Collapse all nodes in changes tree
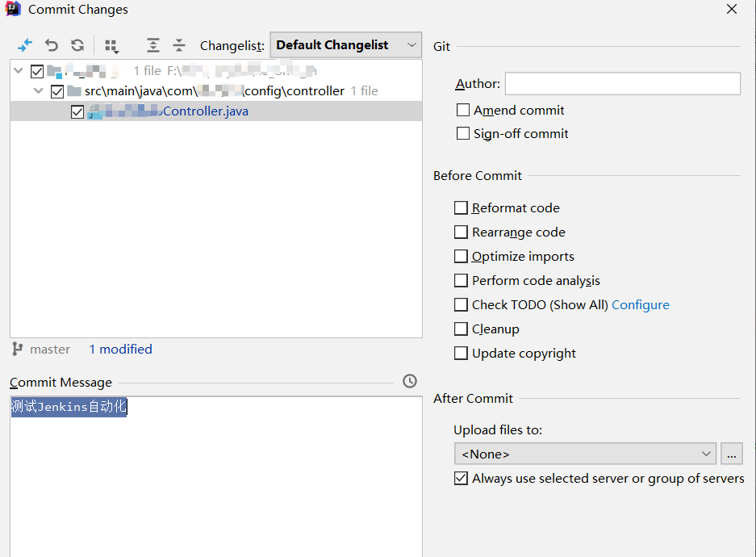 [179, 45]
